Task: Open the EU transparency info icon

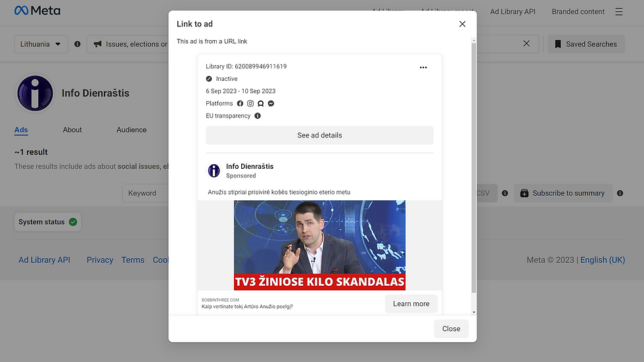Action: coord(258,116)
